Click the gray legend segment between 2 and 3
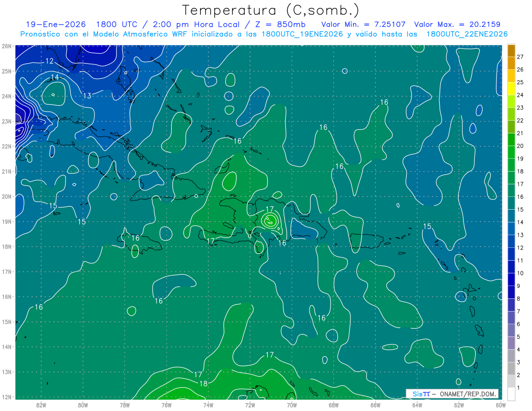This screenshot has width=532, height=411. click(x=511, y=368)
